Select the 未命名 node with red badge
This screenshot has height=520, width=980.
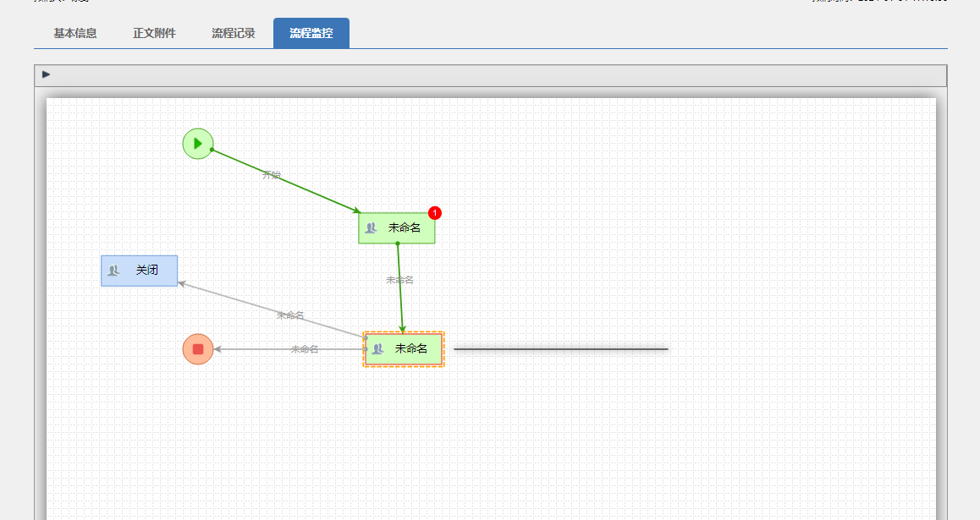pyautogui.click(x=397, y=227)
